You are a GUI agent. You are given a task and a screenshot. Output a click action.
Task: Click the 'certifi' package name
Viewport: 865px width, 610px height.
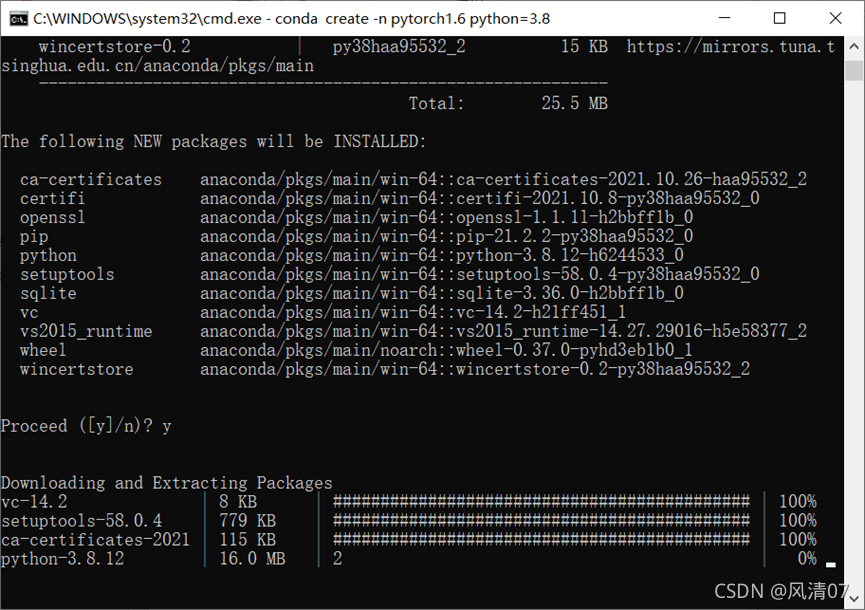[x=52, y=198]
